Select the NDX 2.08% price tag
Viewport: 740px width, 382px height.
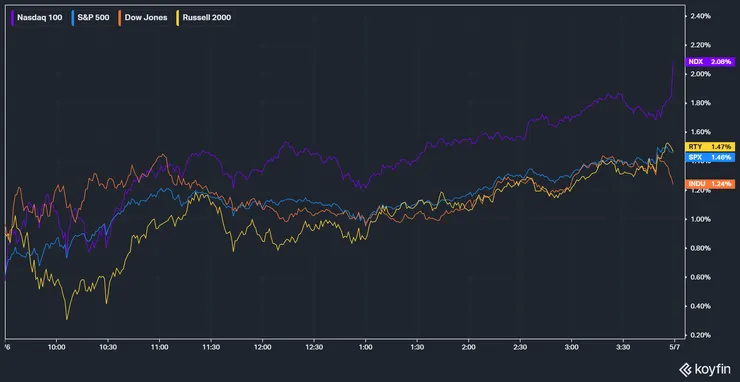[709, 62]
